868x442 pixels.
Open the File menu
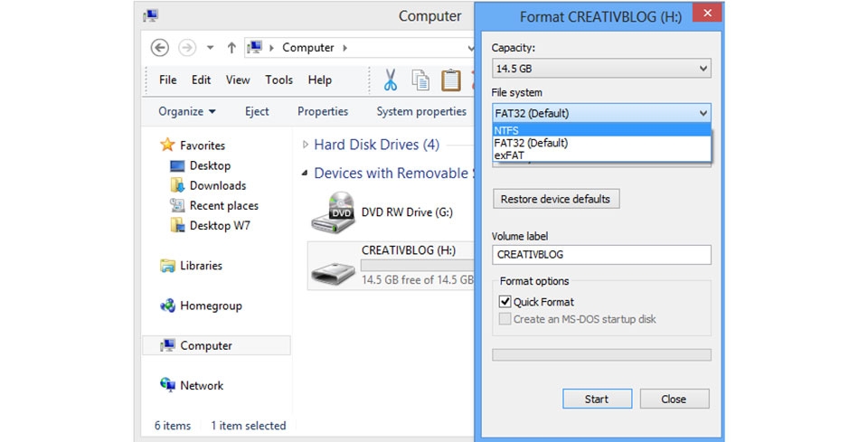tap(168, 80)
